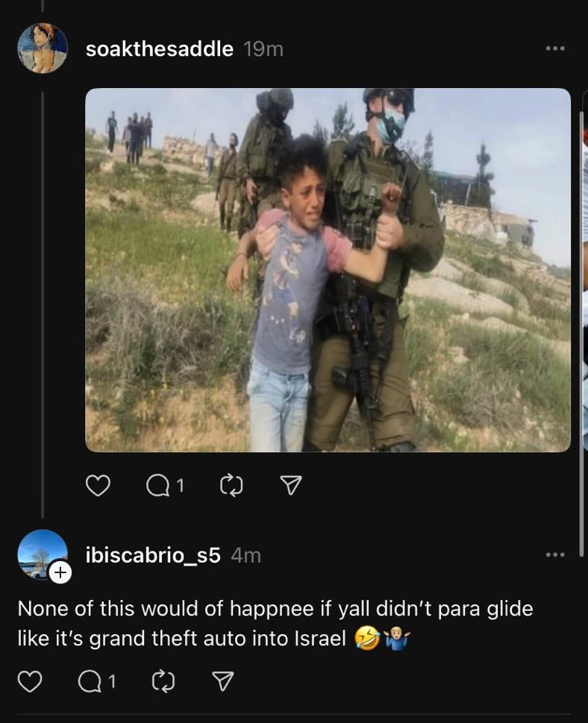Open replies on soakthesaddle's post
Screen dimensions: 588x723
pyautogui.click(x=165, y=486)
